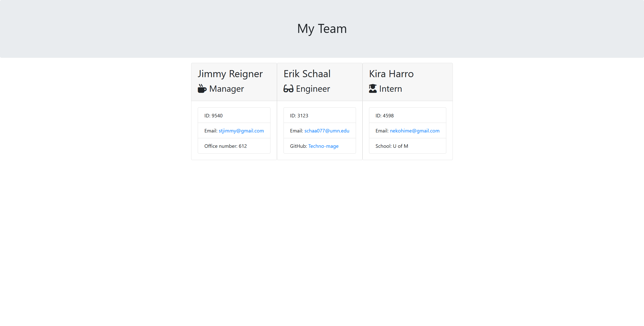Click the Manager role label
This screenshot has width=644, height=326.
(226, 89)
